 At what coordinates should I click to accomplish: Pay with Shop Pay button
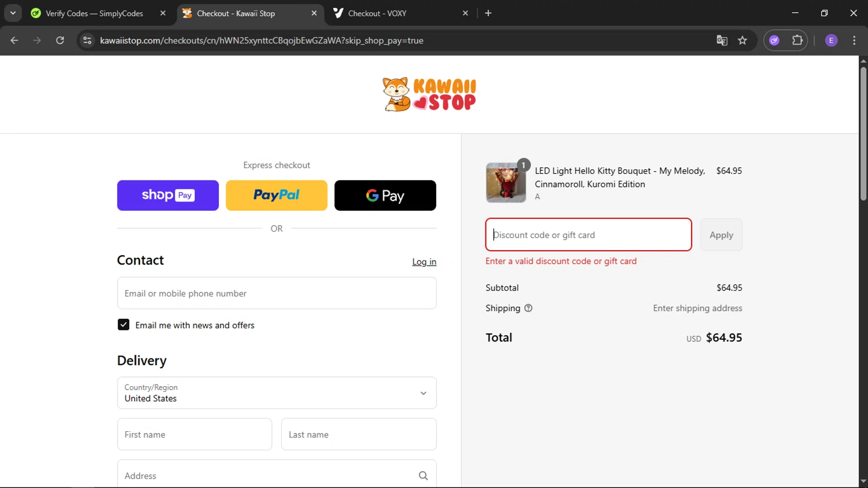tap(168, 195)
